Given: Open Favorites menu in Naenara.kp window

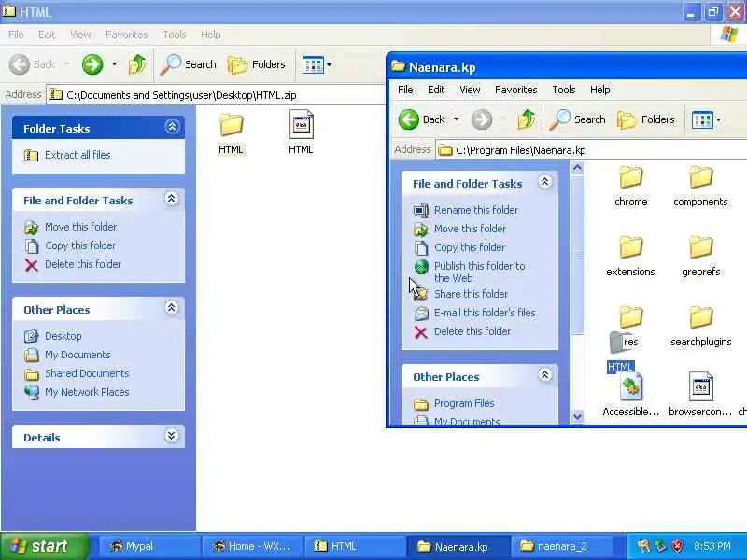Looking at the screenshot, I should [516, 90].
